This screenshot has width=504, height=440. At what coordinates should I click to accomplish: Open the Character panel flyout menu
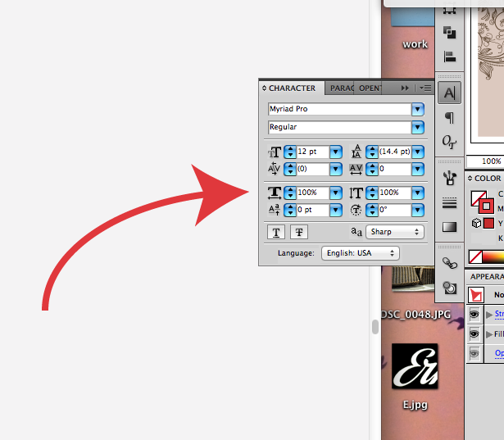pyautogui.click(x=426, y=88)
